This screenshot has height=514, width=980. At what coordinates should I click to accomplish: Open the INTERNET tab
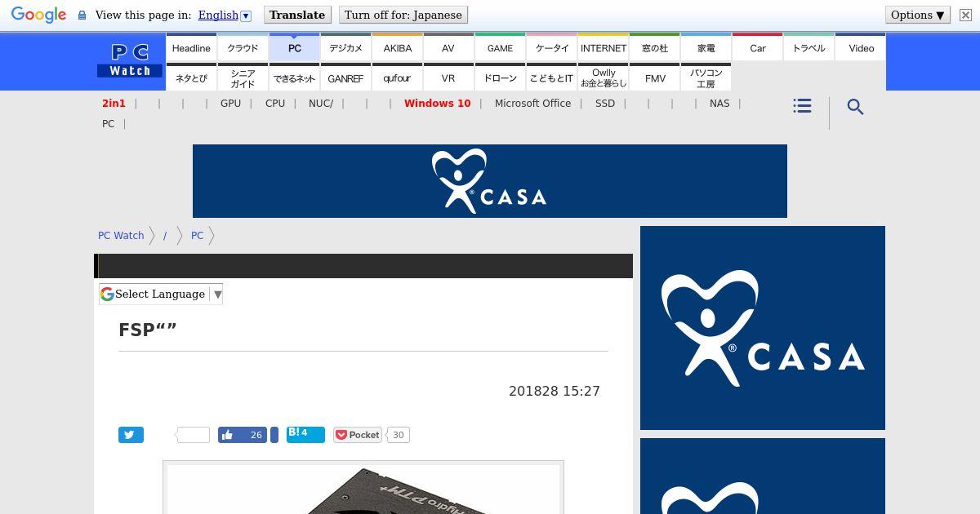coord(603,47)
